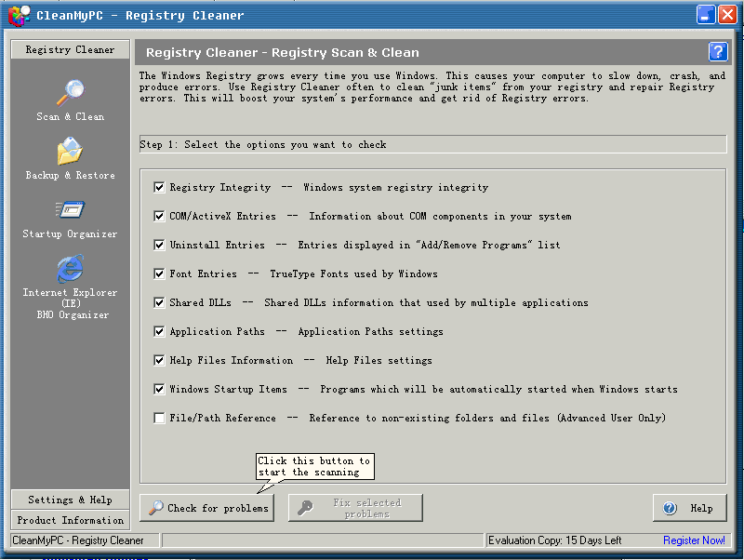744x560 pixels.
Task: Click 'Step 1: Select the options' heading
Action: point(263,145)
